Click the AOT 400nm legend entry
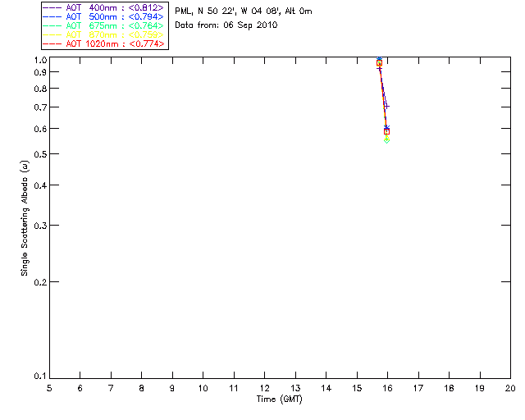 (x=103, y=7)
